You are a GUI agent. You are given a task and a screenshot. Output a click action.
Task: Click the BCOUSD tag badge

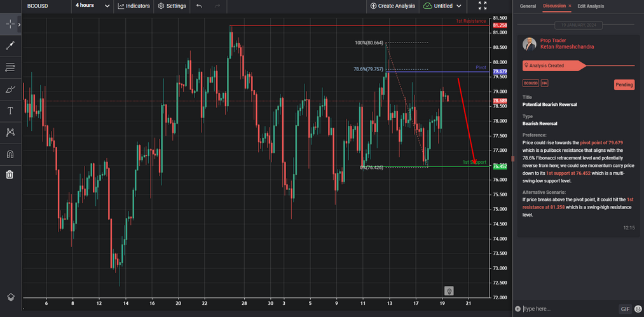(x=530, y=83)
